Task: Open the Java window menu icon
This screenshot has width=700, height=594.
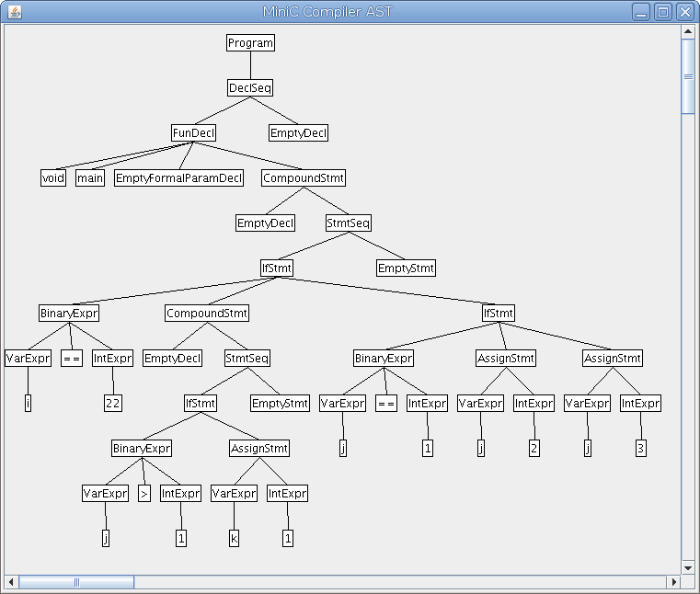Action: (13, 12)
